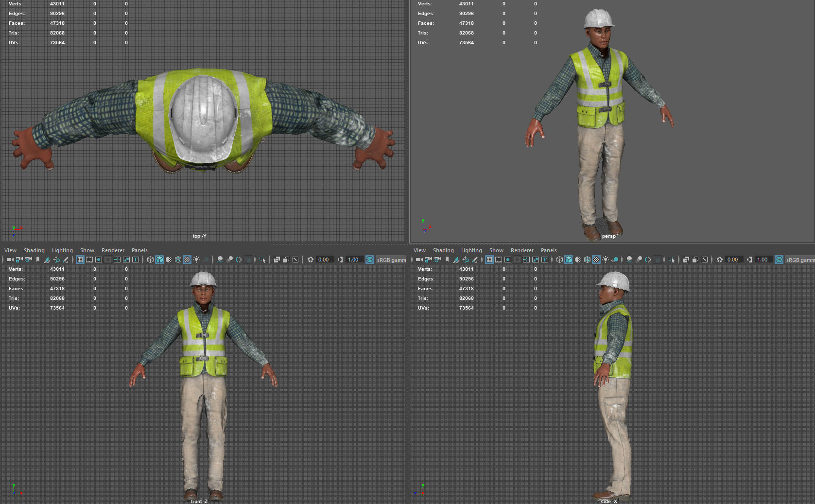Toggle Multisample Anti-aliasing in front panel toolbar
This screenshot has height=504, width=815.
(239, 260)
